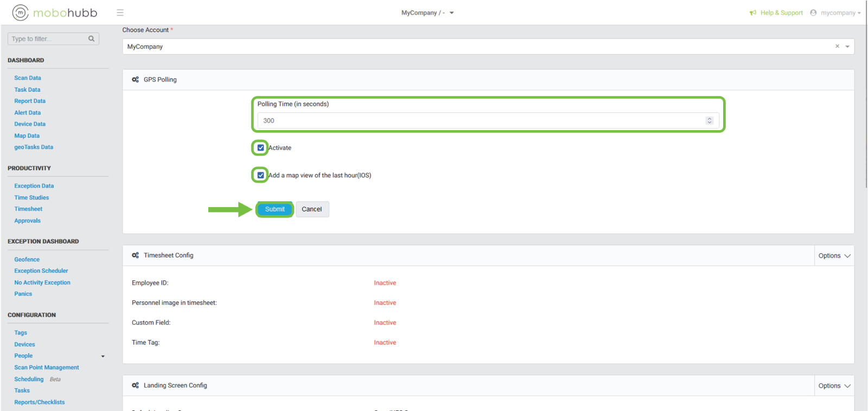Submit the GPS Polling settings
The image size is (868, 411).
pos(275,209)
